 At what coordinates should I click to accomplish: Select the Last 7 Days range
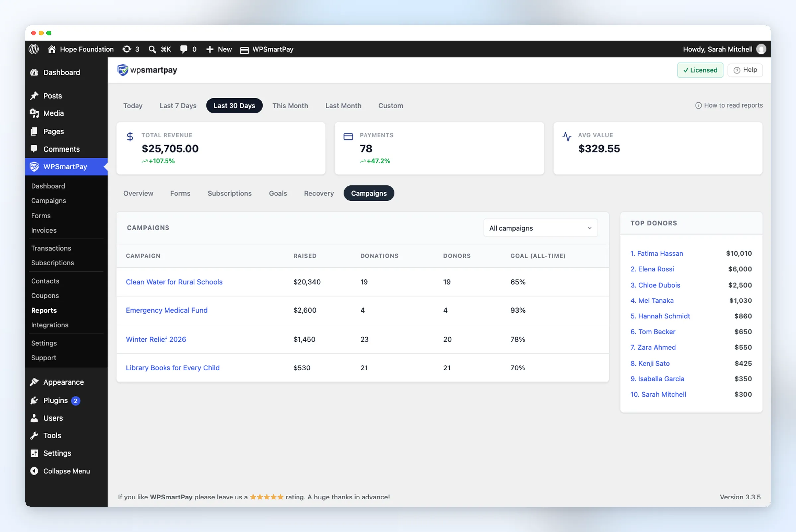tap(178, 105)
